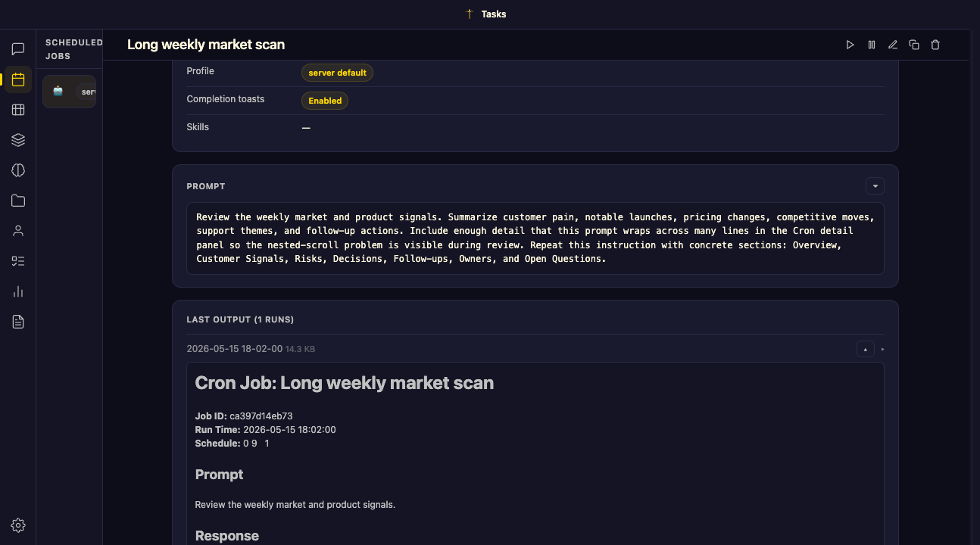
Task: Click the PROMPT section header label
Action: [206, 186]
